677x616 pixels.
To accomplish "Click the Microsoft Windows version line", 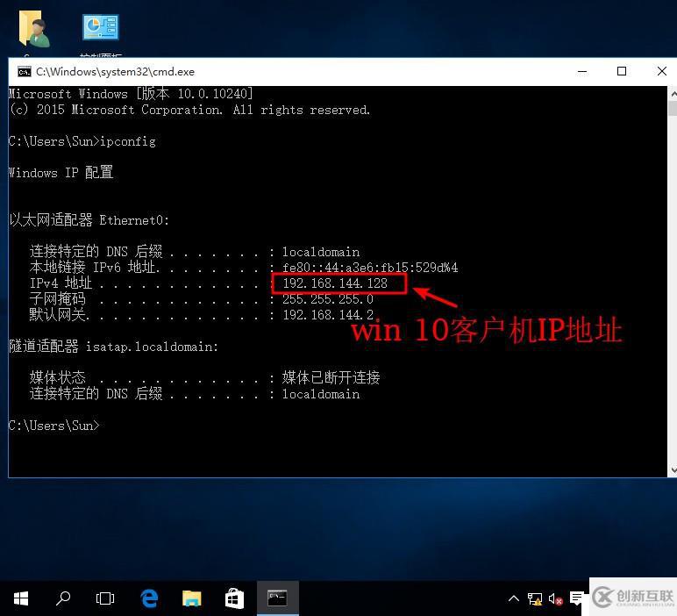I will pos(131,94).
